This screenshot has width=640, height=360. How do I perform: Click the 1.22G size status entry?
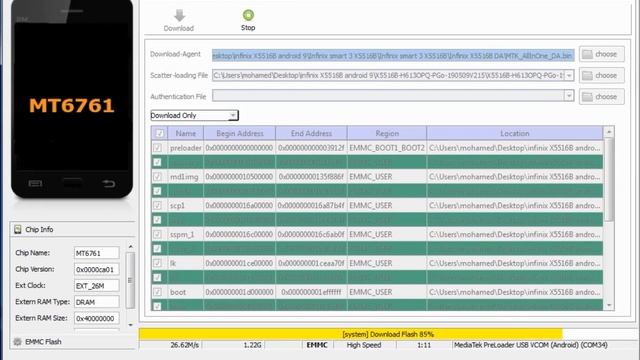[252, 345]
